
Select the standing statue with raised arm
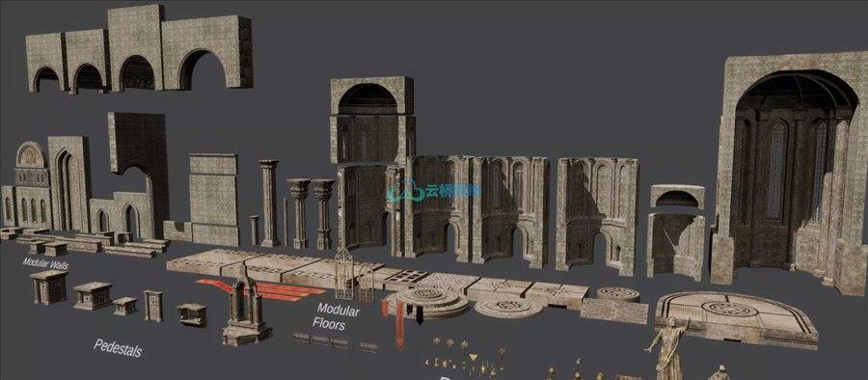pyautogui.click(x=668, y=349)
